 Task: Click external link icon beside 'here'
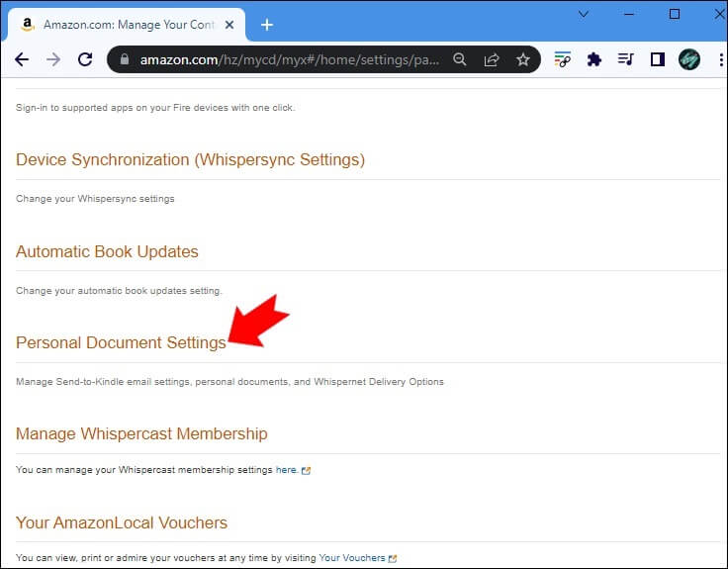pyautogui.click(x=306, y=470)
